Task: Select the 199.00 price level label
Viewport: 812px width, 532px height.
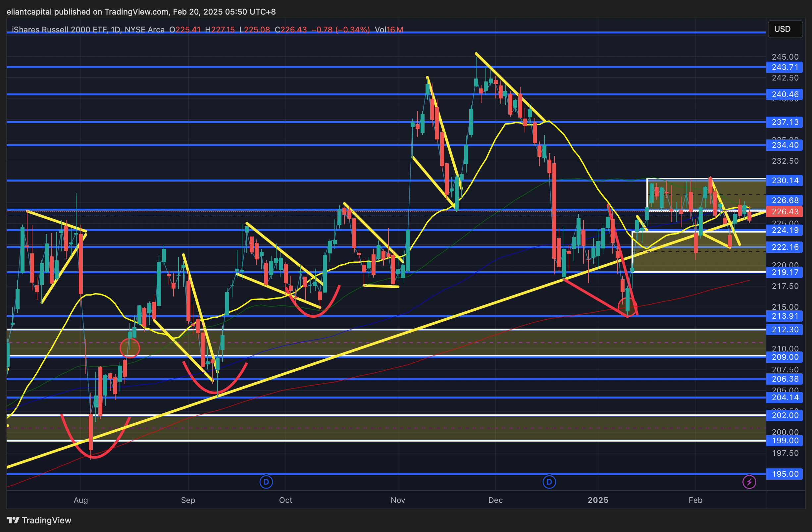Action: point(785,441)
